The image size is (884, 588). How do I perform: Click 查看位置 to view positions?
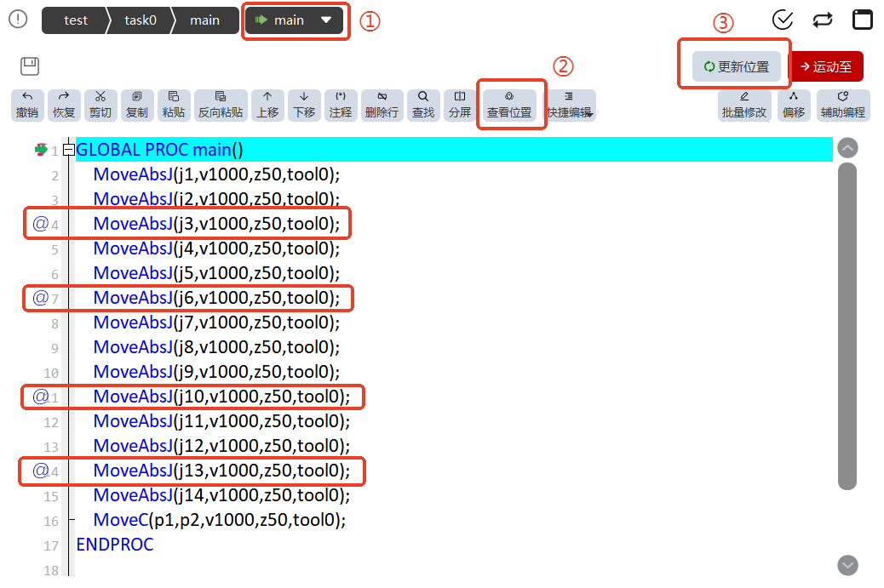click(x=509, y=105)
